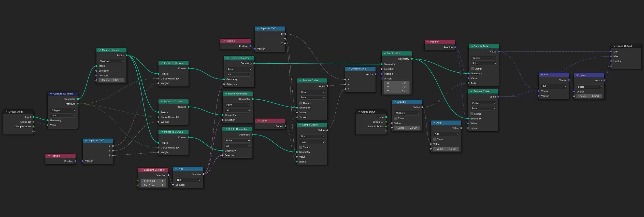Open the Integer data type dropdown
644x217 pixels.
point(63,110)
